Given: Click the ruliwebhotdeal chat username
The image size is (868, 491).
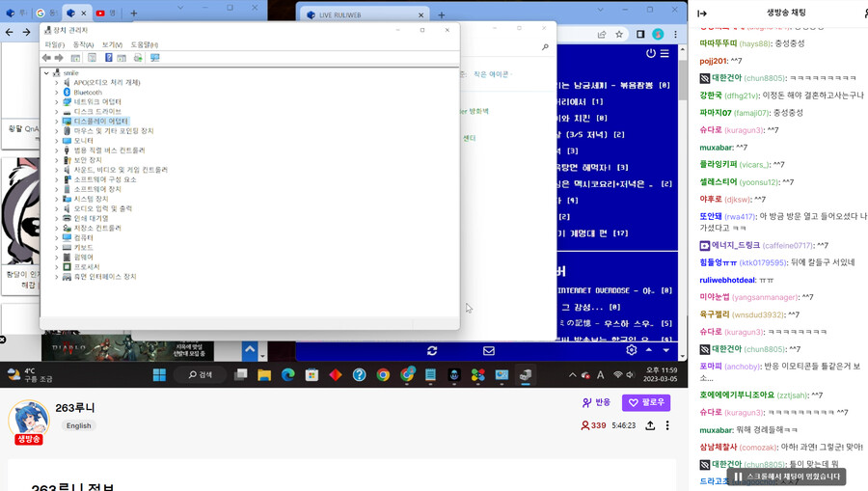Looking at the screenshot, I should point(727,280).
